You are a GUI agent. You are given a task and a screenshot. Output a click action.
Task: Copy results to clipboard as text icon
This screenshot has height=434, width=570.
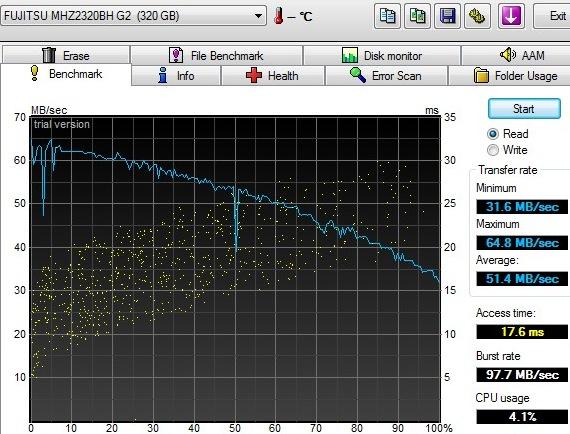pos(387,16)
